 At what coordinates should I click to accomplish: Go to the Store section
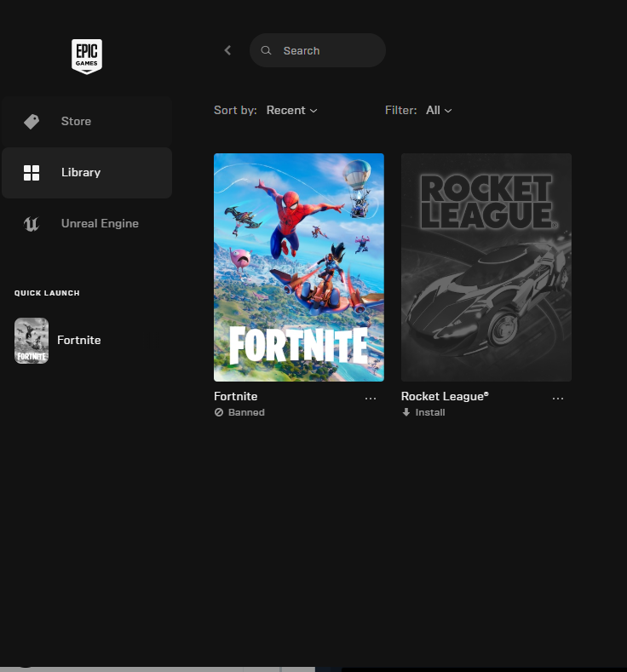click(87, 122)
